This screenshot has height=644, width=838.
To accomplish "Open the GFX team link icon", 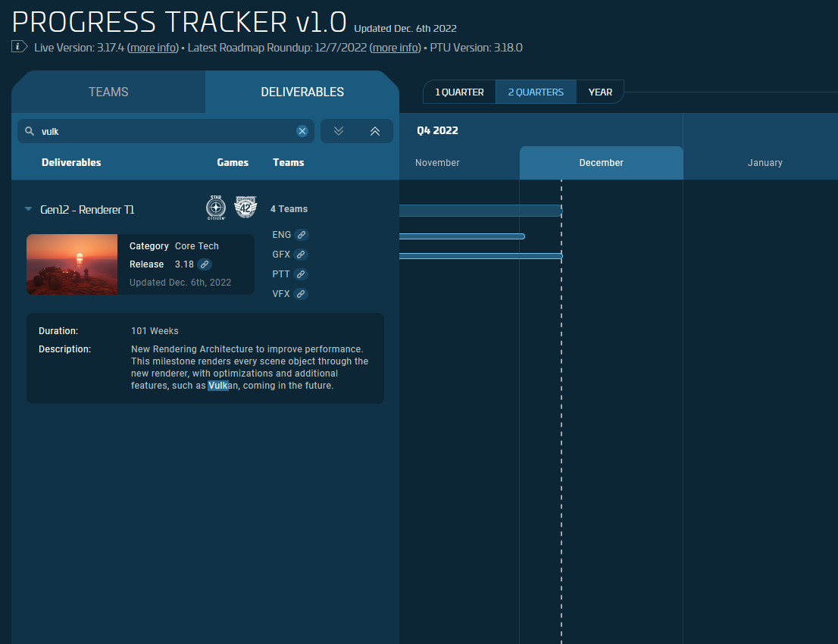I will coord(301,255).
